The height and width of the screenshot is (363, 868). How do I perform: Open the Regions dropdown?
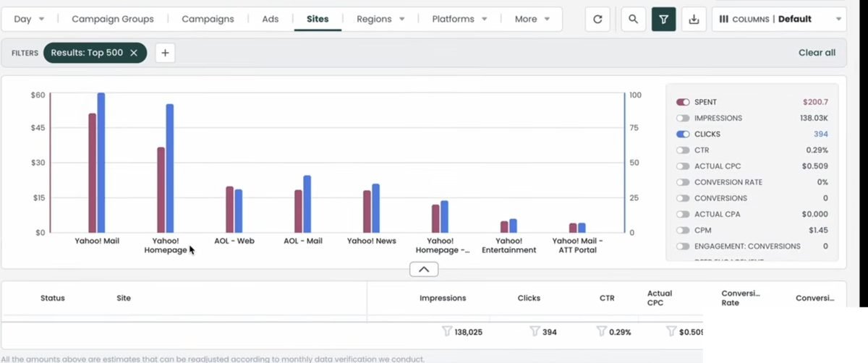coord(380,20)
